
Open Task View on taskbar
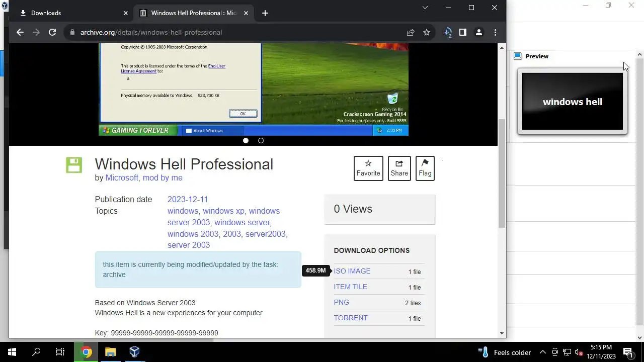60,352
